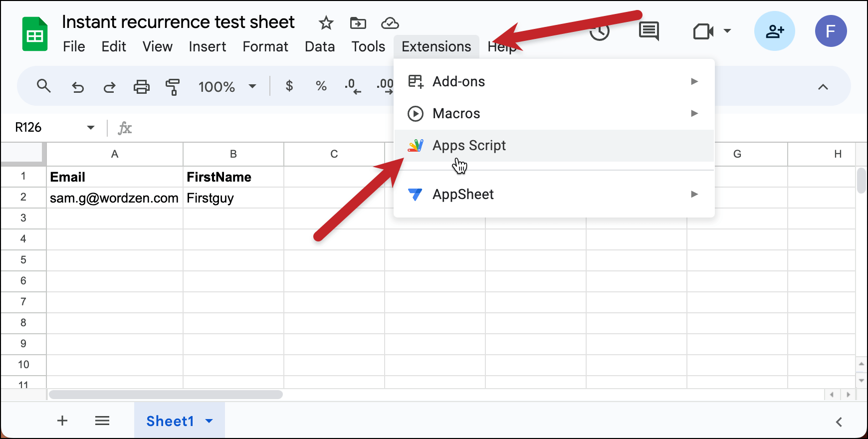868x439 pixels.
Task: Click the scroll right arrow
Action: 848,395
